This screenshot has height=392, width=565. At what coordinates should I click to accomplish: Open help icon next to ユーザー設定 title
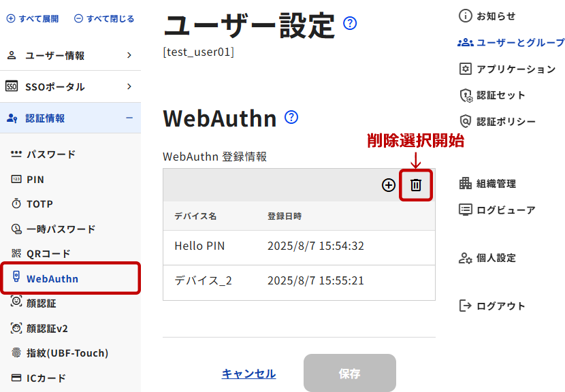pyautogui.click(x=351, y=24)
